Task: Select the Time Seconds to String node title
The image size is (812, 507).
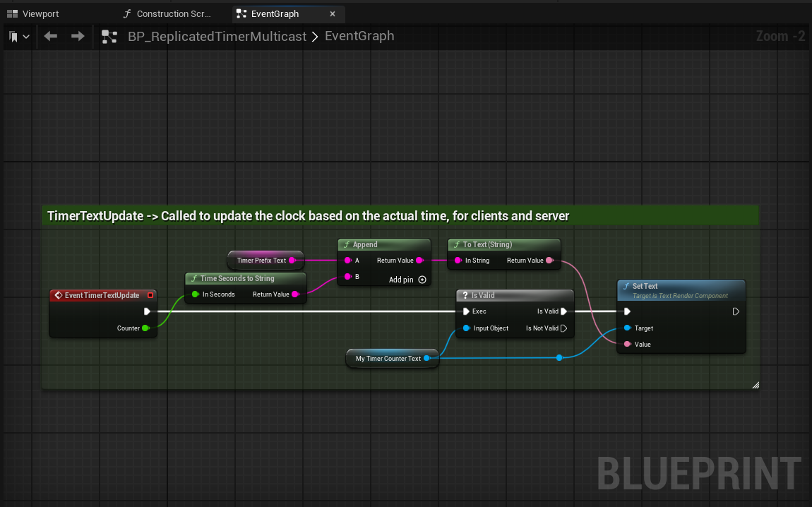Action: pyautogui.click(x=237, y=278)
